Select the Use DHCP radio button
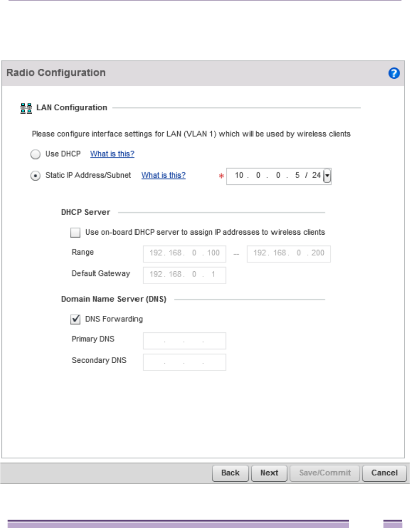Image resolution: width=410 pixels, height=532 pixels. [36, 154]
